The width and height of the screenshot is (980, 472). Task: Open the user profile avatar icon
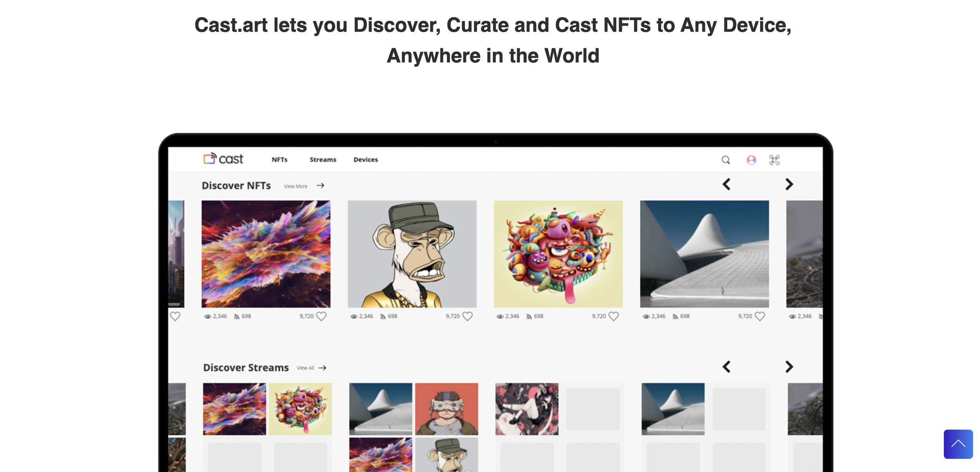click(751, 160)
